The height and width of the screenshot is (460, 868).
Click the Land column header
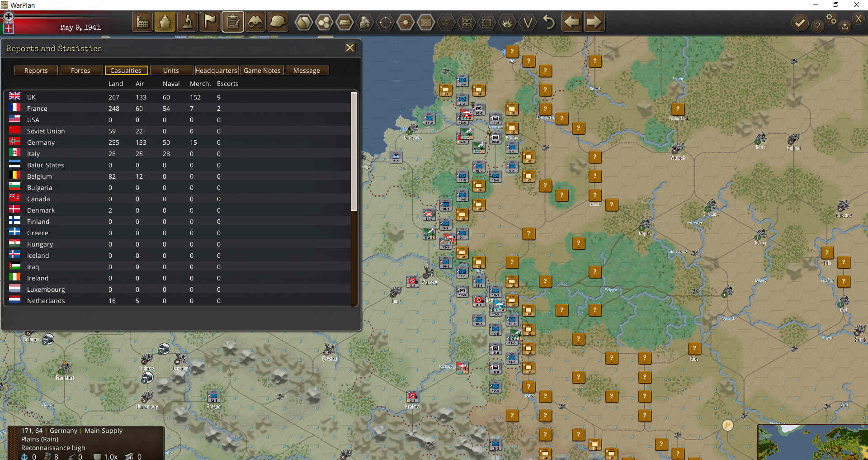pos(116,84)
